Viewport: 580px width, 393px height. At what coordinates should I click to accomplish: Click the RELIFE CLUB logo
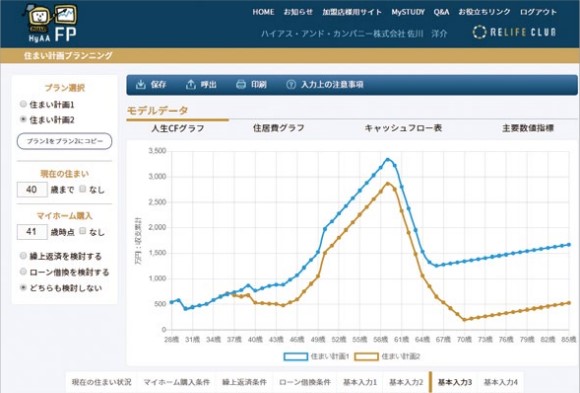click(514, 32)
